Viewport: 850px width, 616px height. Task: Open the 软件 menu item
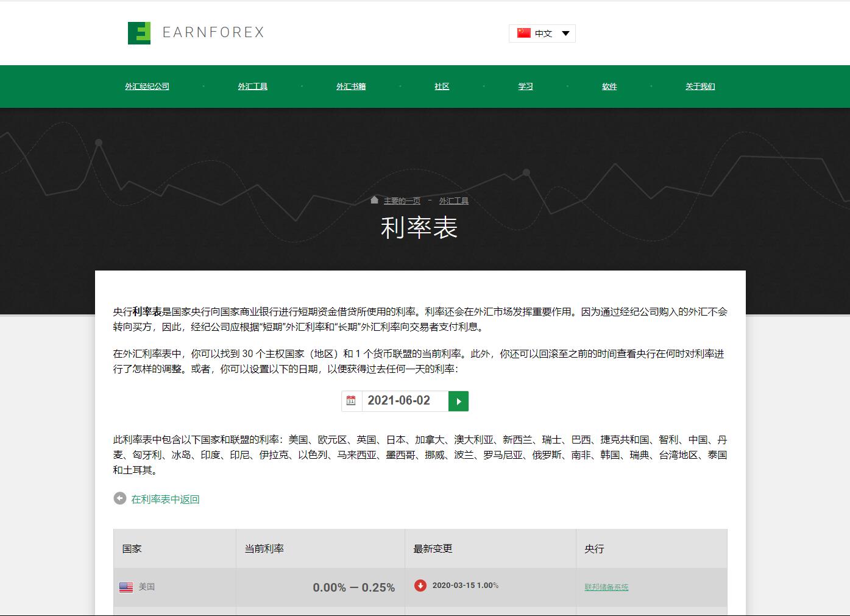click(609, 87)
